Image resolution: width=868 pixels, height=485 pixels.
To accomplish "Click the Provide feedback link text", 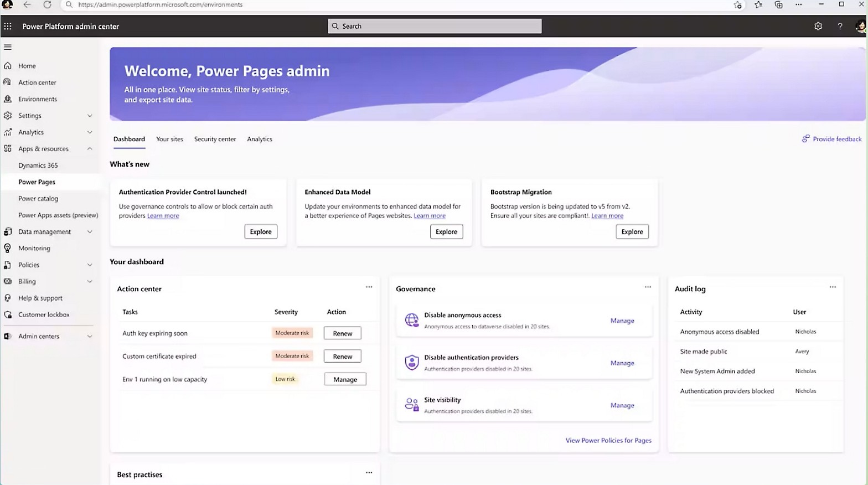I will pos(837,139).
